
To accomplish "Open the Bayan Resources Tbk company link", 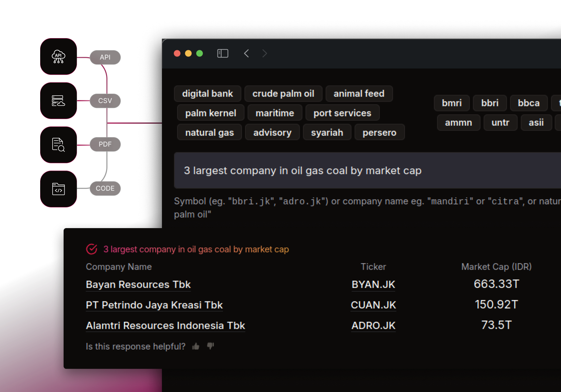I will point(138,285).
